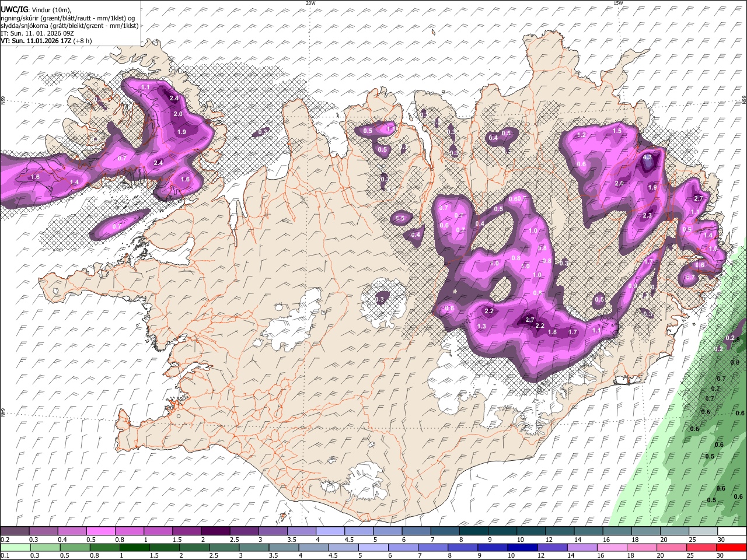Click the 2.3 precipitation value on the map
The image size is (747, 560).
647,215
